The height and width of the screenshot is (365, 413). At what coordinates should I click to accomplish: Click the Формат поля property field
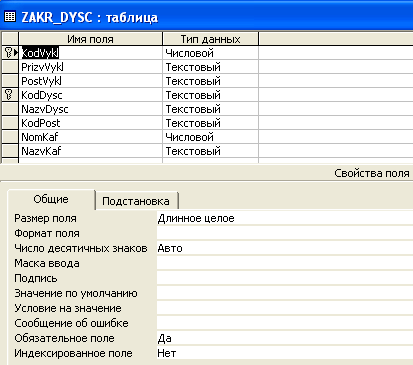(x=285, y=233)
